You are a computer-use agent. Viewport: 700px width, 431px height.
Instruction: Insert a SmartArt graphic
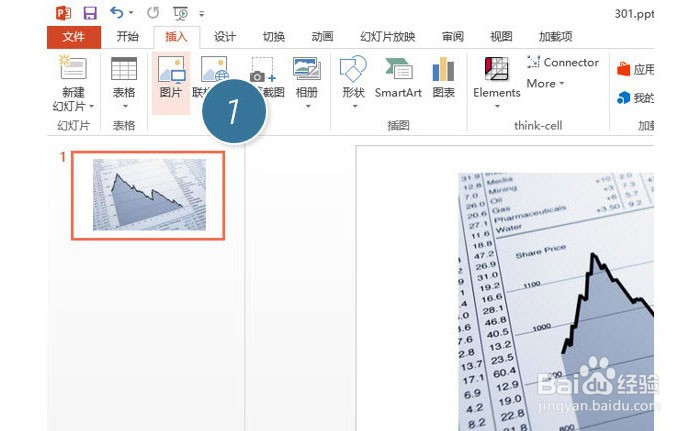pos(398,77)
